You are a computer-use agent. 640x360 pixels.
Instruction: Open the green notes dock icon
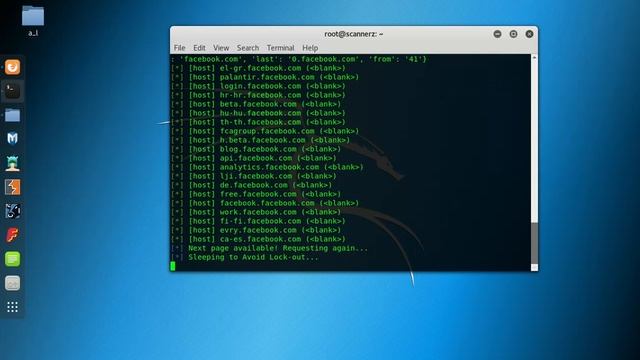12,259
